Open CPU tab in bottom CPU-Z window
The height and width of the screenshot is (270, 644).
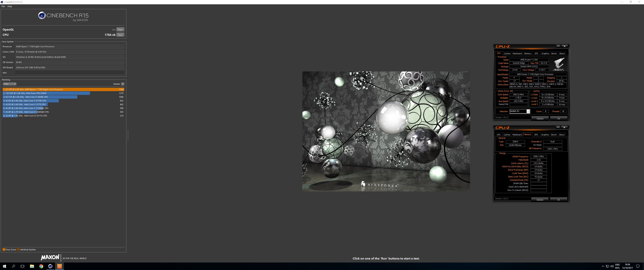(499, 134)
